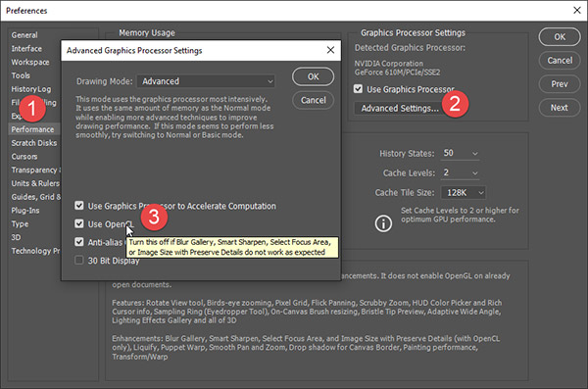Image resolution: width=588 pixels, height=389 pixels.
Task: Click the Memory Usage heading
Action: [x=147, y=33]
